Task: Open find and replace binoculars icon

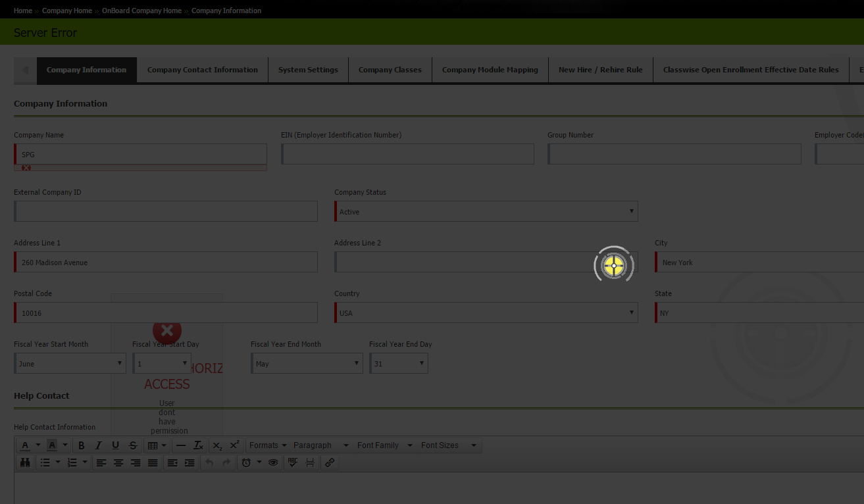Action: [x=25, y=463]
